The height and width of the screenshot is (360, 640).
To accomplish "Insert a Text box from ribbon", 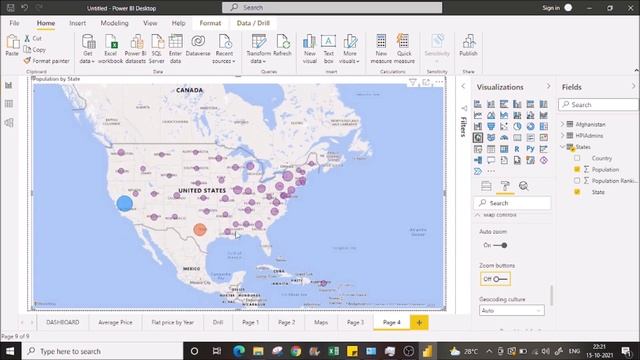I will 328,49.
